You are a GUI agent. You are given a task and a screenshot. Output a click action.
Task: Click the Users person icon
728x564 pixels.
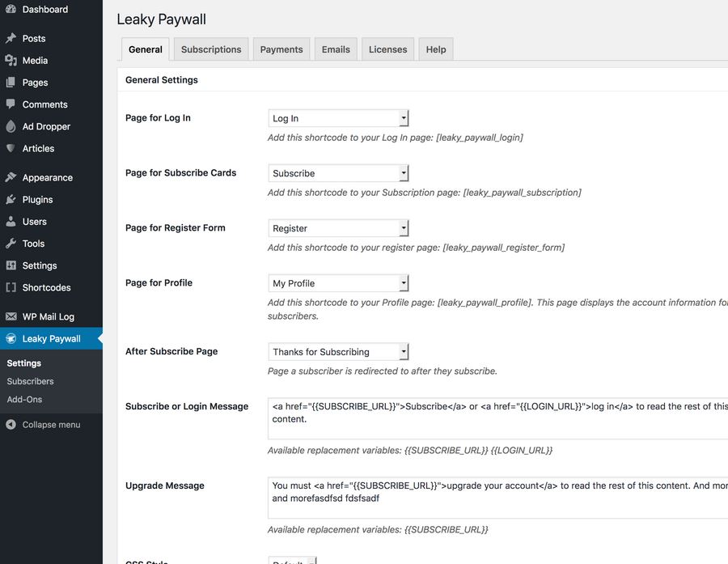11,221
